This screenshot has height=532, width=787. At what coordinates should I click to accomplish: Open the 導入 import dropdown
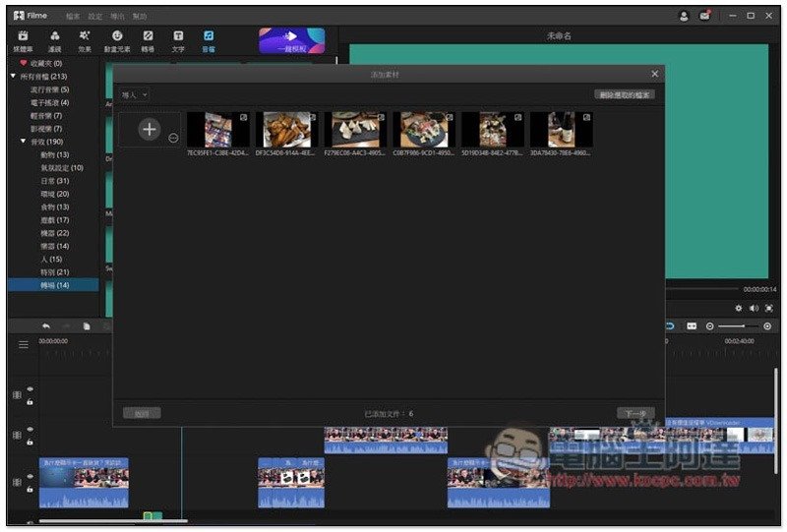click(134, 94)
